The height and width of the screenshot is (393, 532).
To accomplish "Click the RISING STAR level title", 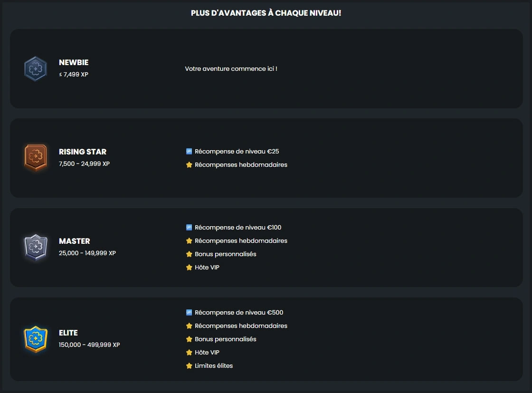I will coord(83,152).
